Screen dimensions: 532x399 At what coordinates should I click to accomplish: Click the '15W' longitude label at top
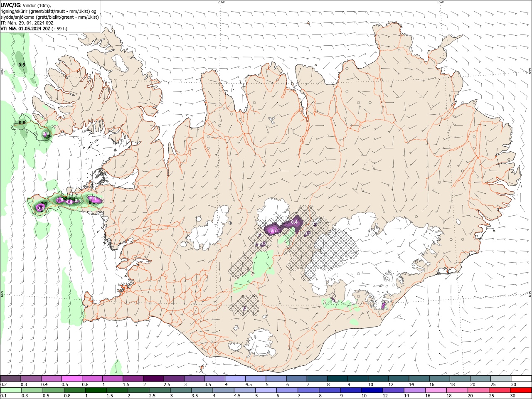pyautogui.click(x=440, y=2)
